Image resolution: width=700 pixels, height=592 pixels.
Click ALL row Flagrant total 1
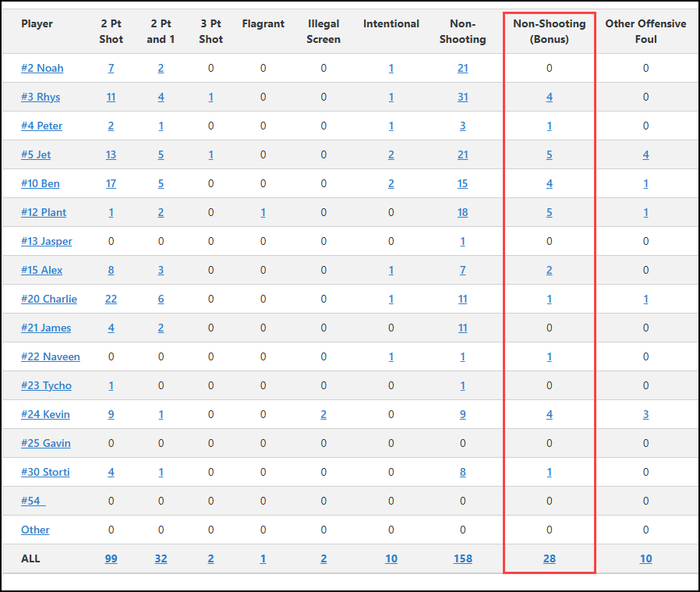tap(263, 558)
